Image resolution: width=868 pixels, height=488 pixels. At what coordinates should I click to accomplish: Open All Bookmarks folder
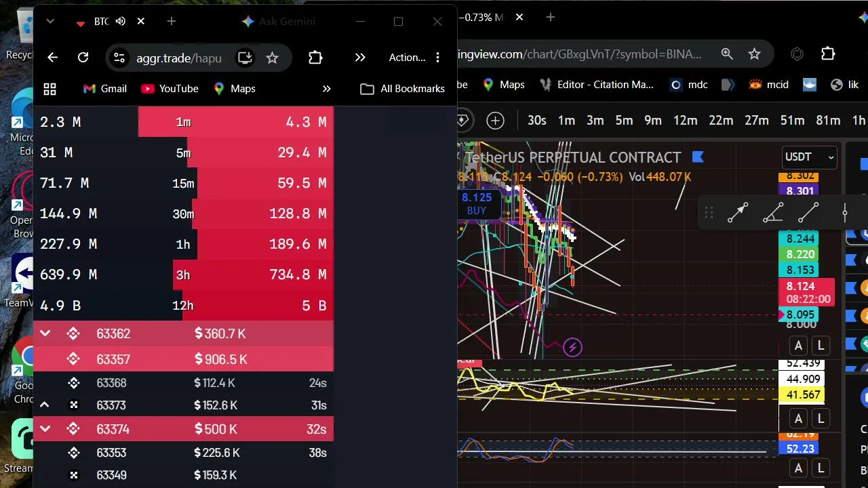coord(403,89)
